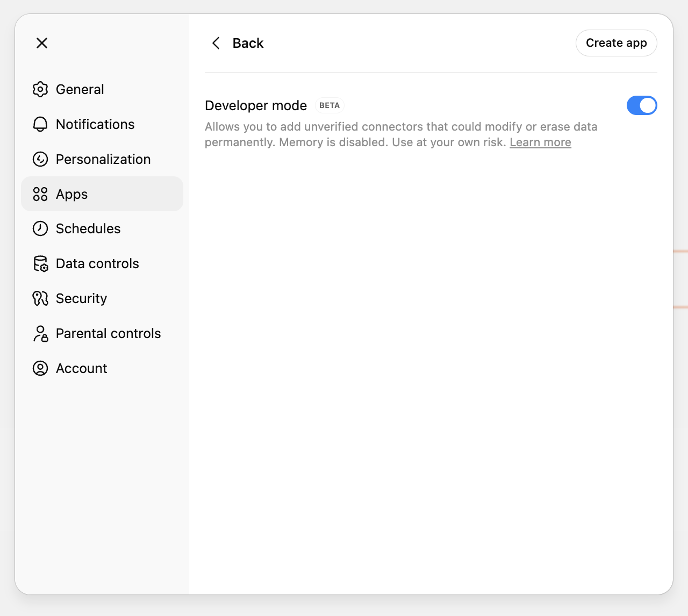
Task: Disable the Developer mode toggle
Action: [642, 105]
